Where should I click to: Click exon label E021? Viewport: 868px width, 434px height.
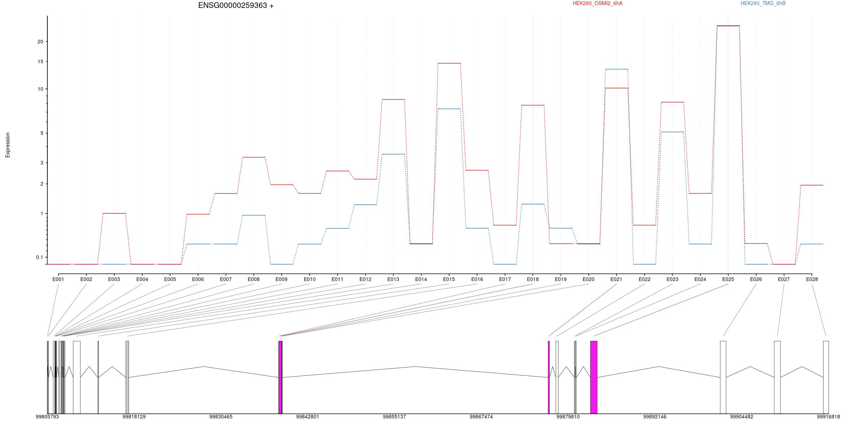click(x=616, y=279)
